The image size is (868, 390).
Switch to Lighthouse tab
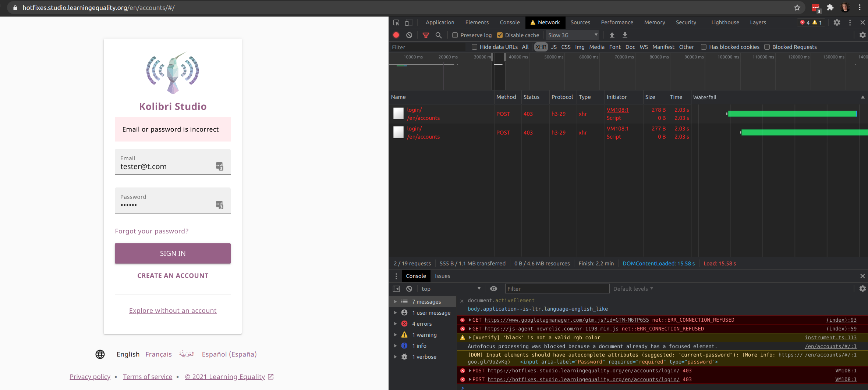(x=725, y=22)
